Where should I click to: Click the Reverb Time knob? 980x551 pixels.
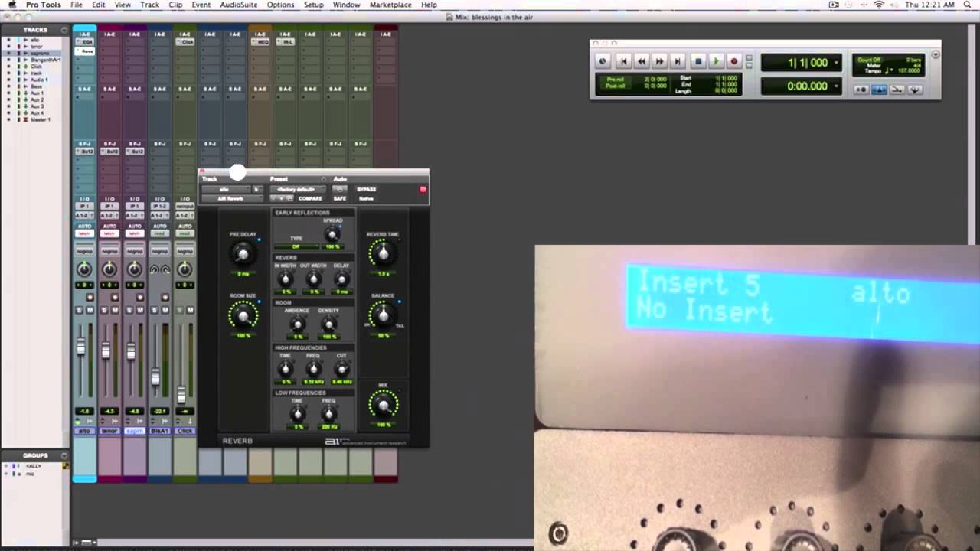pyautogui.click(x=383, y=253)
